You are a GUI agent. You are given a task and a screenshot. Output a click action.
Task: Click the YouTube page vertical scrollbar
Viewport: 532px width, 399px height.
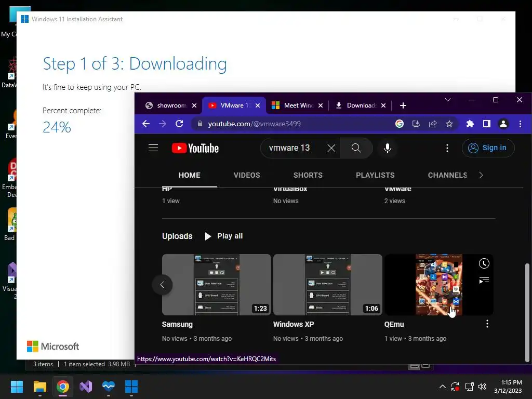[527, 312]
